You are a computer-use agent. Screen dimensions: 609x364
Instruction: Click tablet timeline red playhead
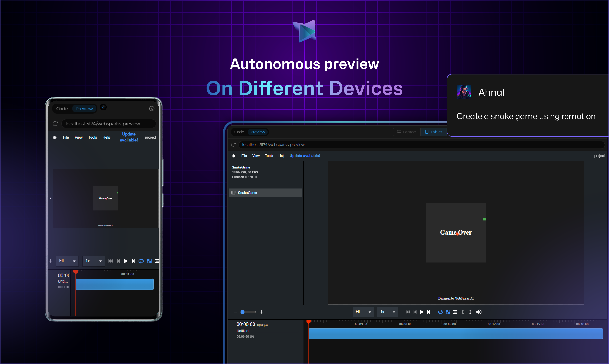309,322
